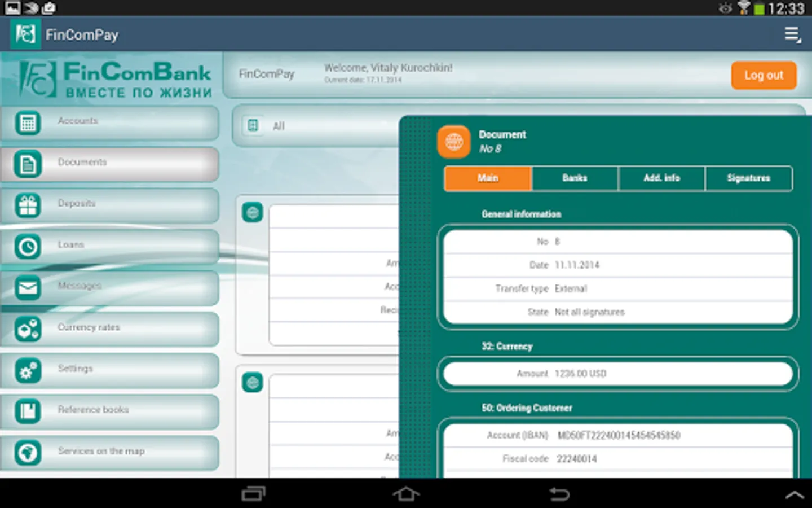This screenshot has height=508, width=812.
Task: Open the Documents page icon
Action: 28,164
